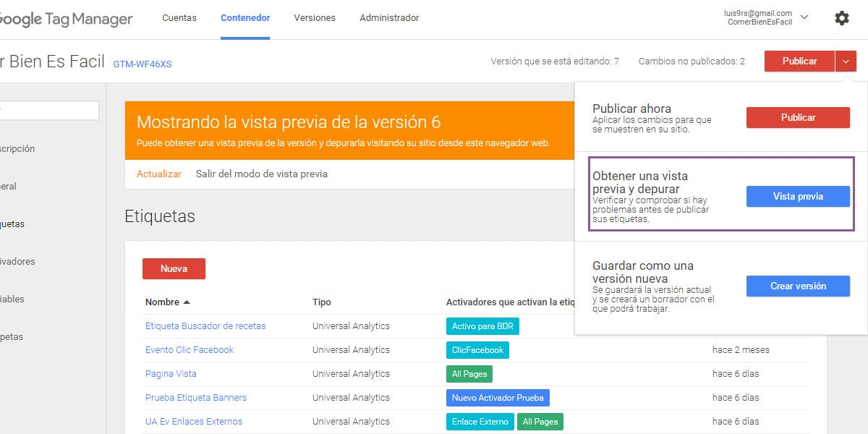868x434 pixels.
Task: Click Salir del modo de vista previa
Action: point(262,174)
